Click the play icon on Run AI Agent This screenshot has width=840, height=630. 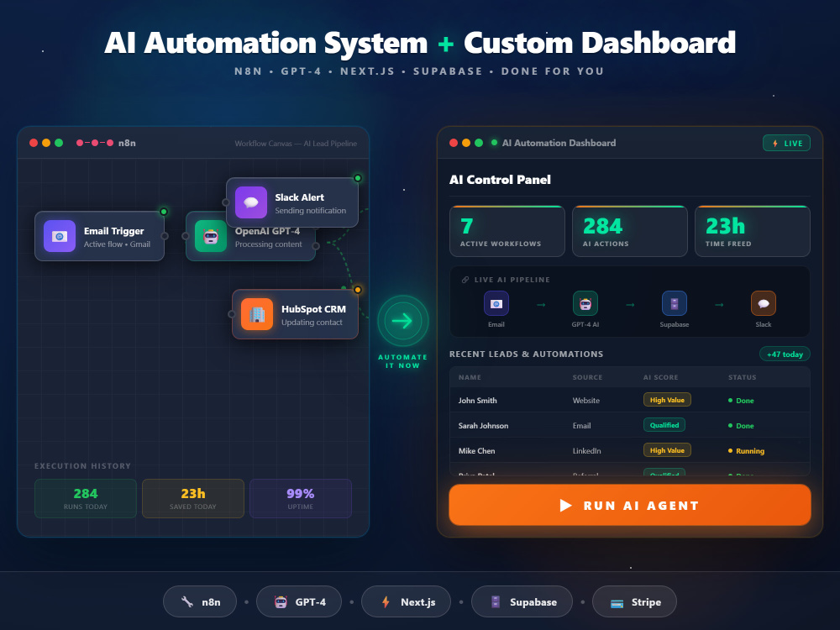pyautogui.click(x=565, y=505)
